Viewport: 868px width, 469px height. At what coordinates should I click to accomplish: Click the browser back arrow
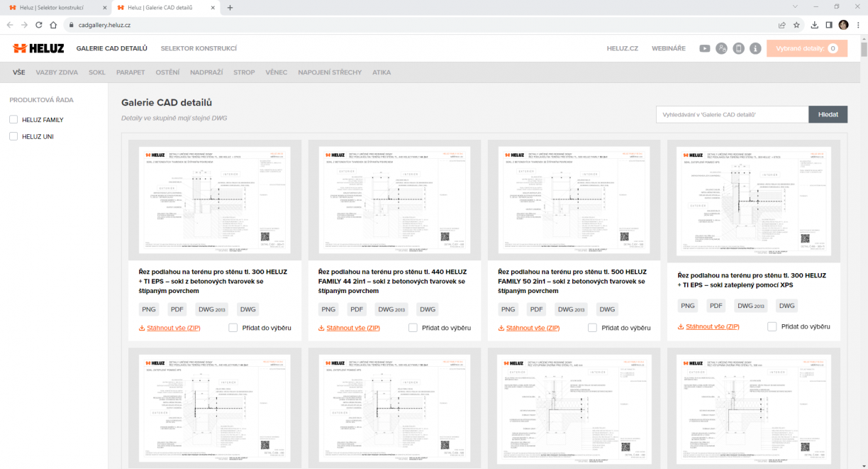pyautogui.click(x=10, y=25)
